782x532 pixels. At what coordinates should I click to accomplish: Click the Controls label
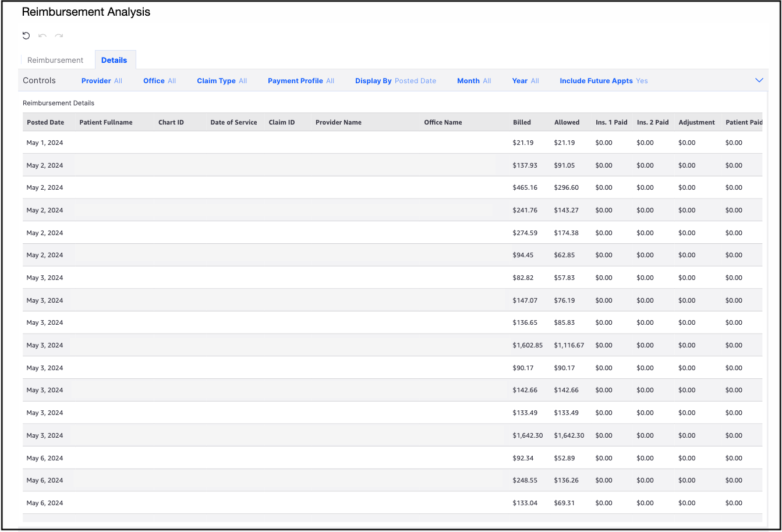click(39, 81)
